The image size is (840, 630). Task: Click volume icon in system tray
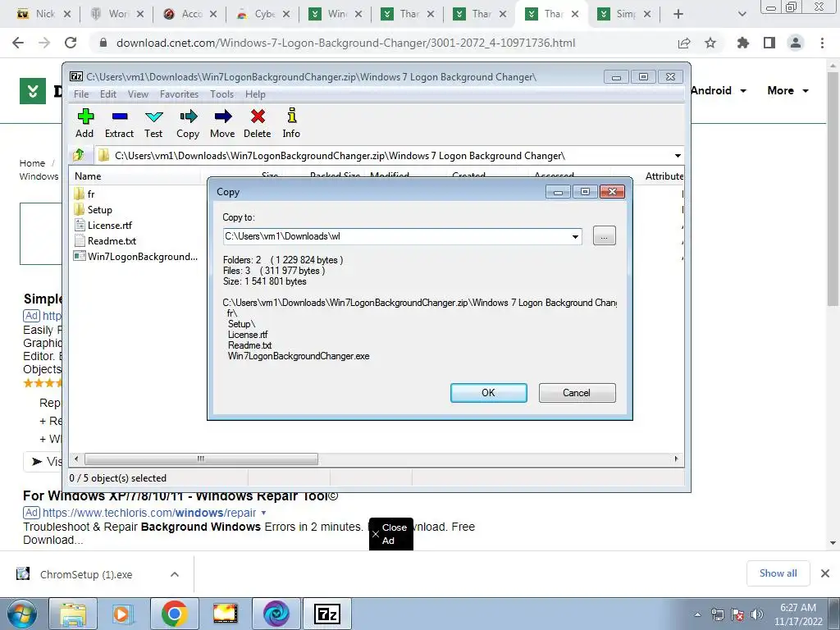pos(757,614)
